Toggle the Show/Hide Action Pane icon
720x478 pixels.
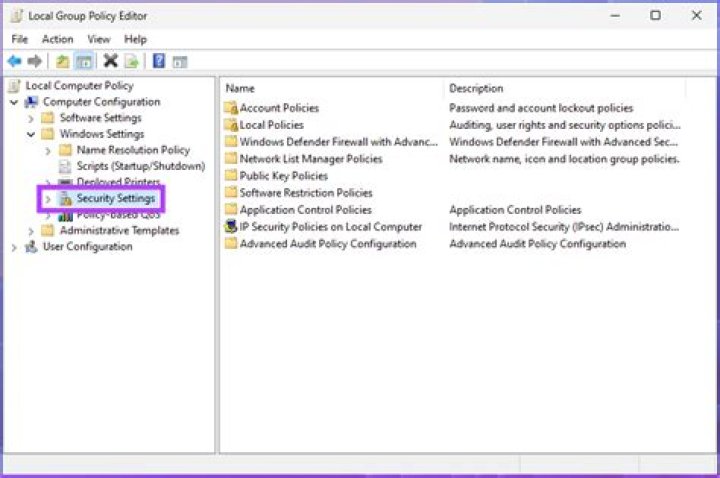180,61
